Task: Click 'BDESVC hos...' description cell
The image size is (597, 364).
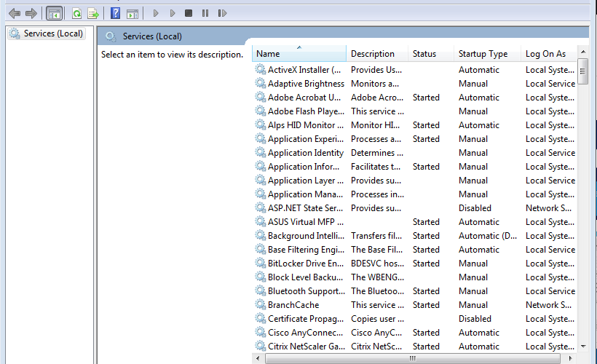Action: coord(377,264)
